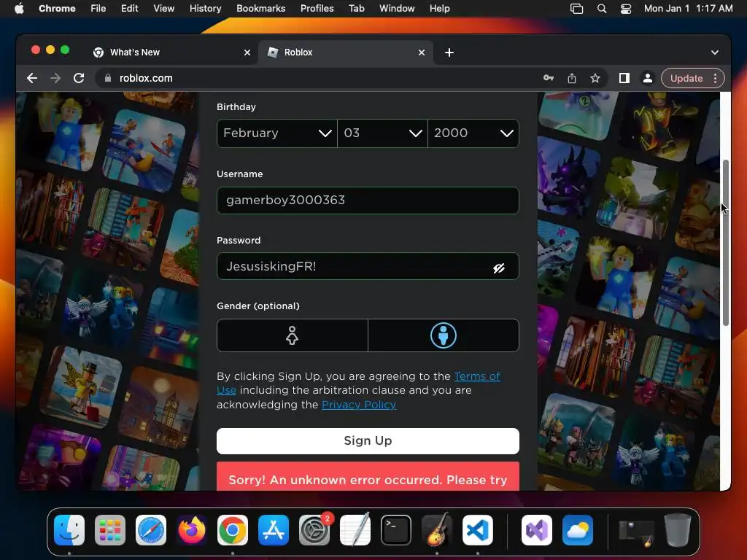
Task: Open the Profiles menu
Action: point(317,9)
